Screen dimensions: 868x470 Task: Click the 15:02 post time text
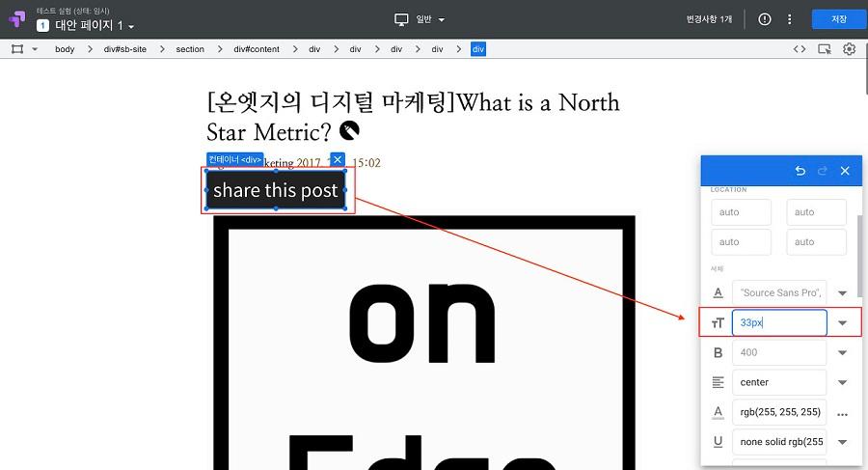click(x=366, y=163)
